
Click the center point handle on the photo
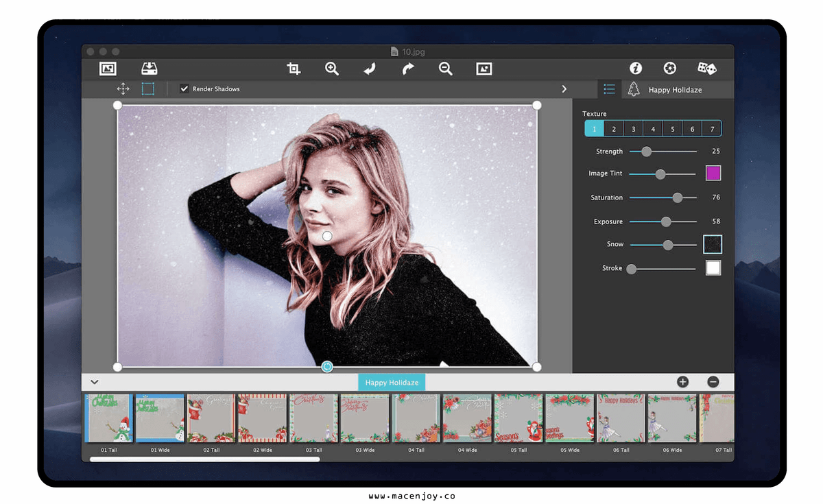[327, 236]
